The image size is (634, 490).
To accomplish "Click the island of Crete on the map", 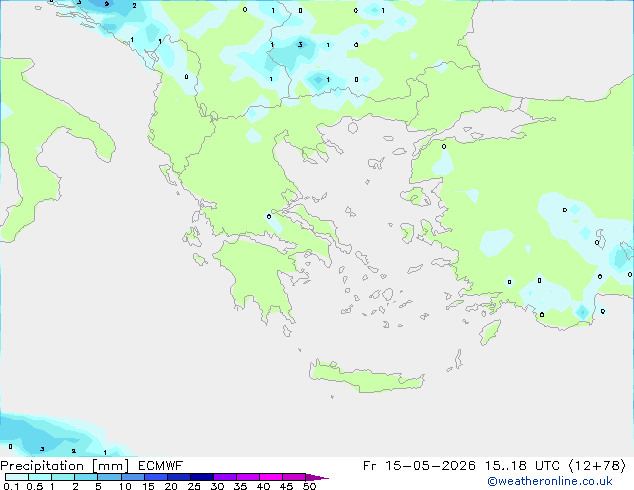I will 366,377.
